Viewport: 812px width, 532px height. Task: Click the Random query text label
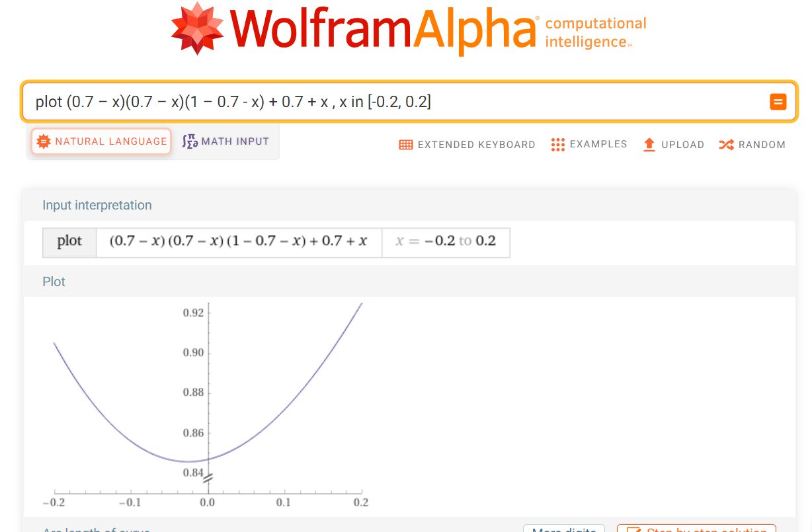(x=762, y=145)
